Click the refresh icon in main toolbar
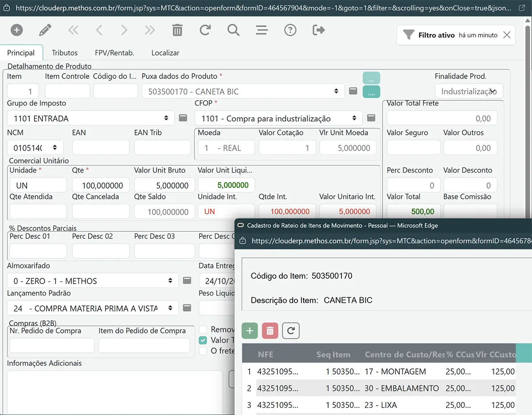532x415 pixels. [x=205, y=30]
